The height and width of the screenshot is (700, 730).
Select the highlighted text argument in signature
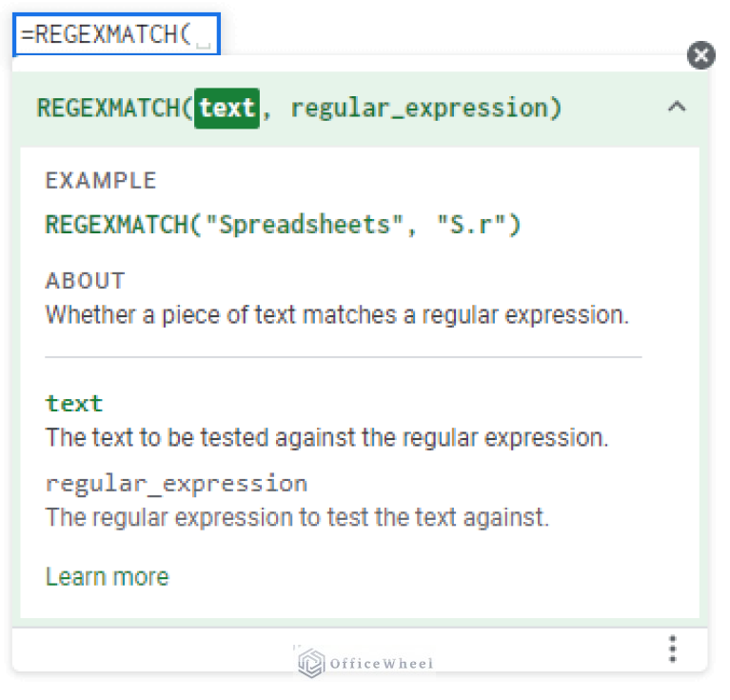227,108
